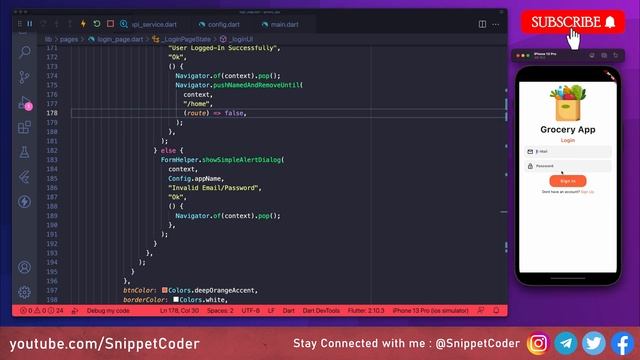This screenshot has width=640, height=360.
Task: Switch to api_service.dart tab
Action: (153, 24)
